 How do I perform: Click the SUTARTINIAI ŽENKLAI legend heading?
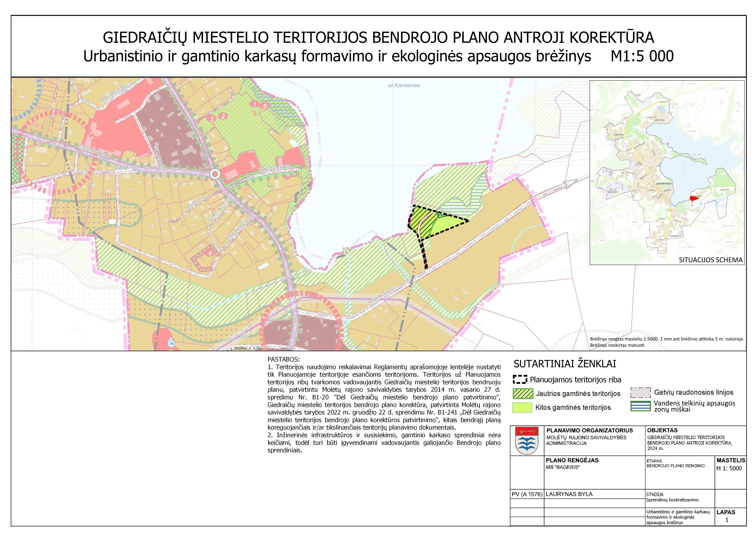coord(565,364)
